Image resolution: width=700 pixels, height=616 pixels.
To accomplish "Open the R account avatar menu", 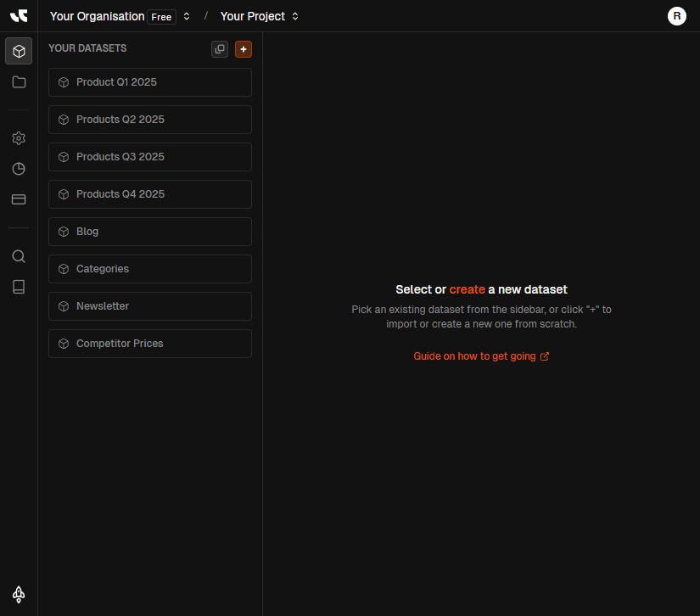I will (x=676, y=15).
